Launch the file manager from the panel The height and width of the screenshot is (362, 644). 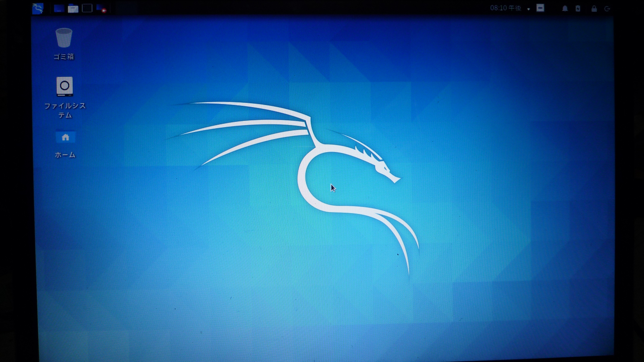73,9
